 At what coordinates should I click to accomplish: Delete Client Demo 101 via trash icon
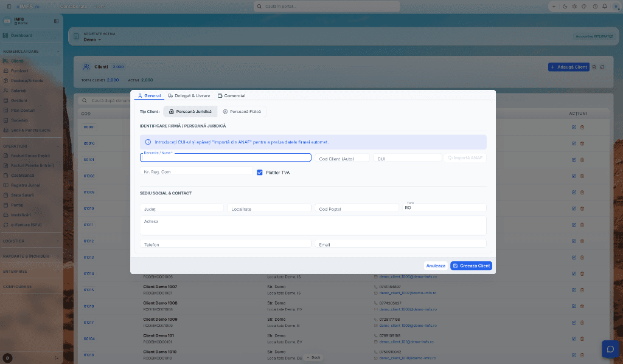[x=582, y=338]
